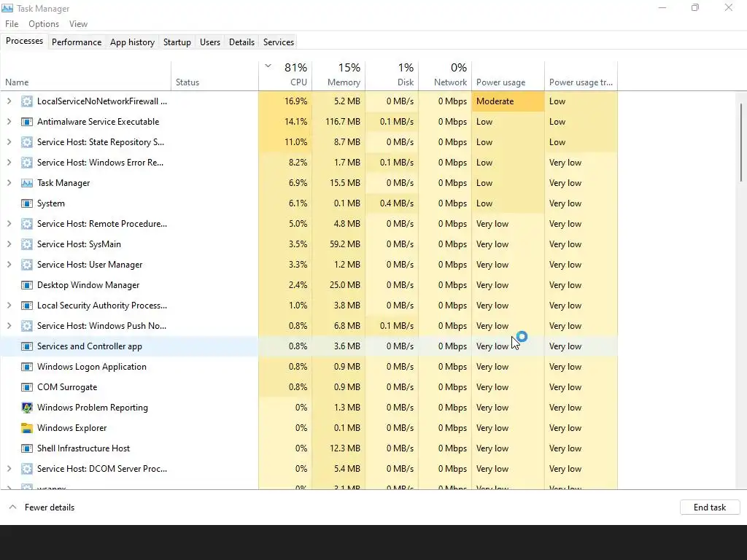Sort processes by CPU column header
The height and width of the screenshot is (560, 747).
point(285,75)
